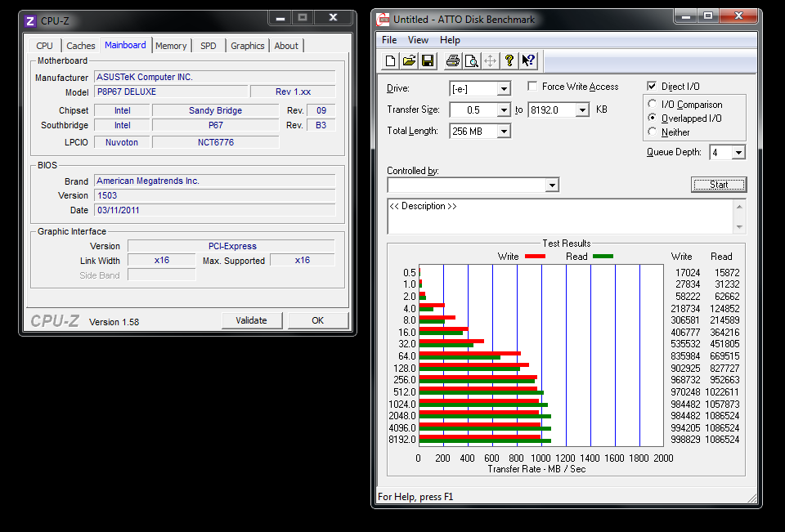
Task: Click the CPU-Z title bar Z icon
Action: coord(30,21)
